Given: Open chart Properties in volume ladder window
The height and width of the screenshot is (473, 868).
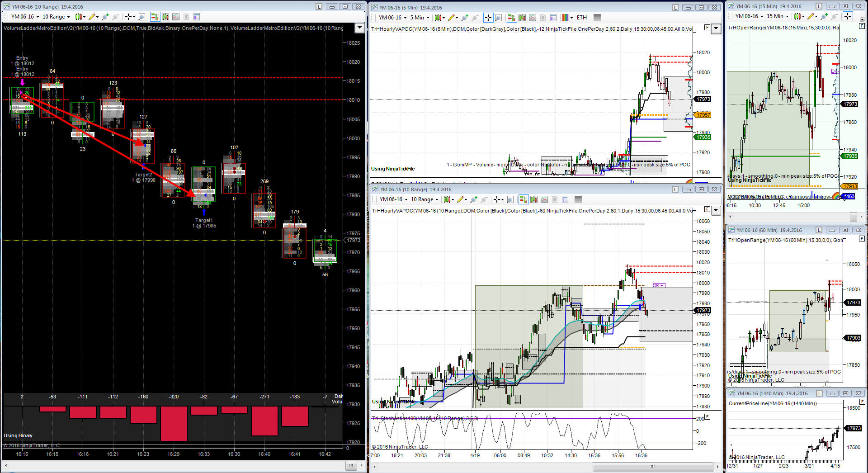Looking at the screenshot, I should pyautogui.click(x=197, y=17).
